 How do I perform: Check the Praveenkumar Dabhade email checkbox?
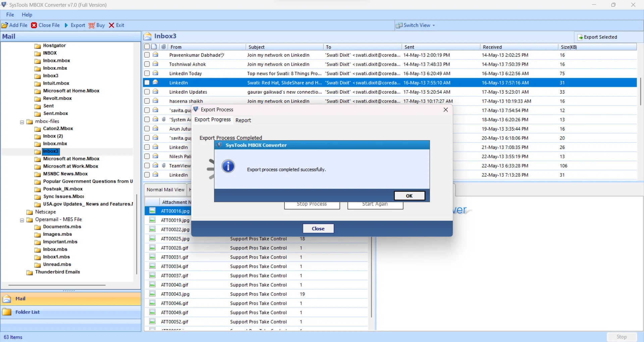pos(147,55)
